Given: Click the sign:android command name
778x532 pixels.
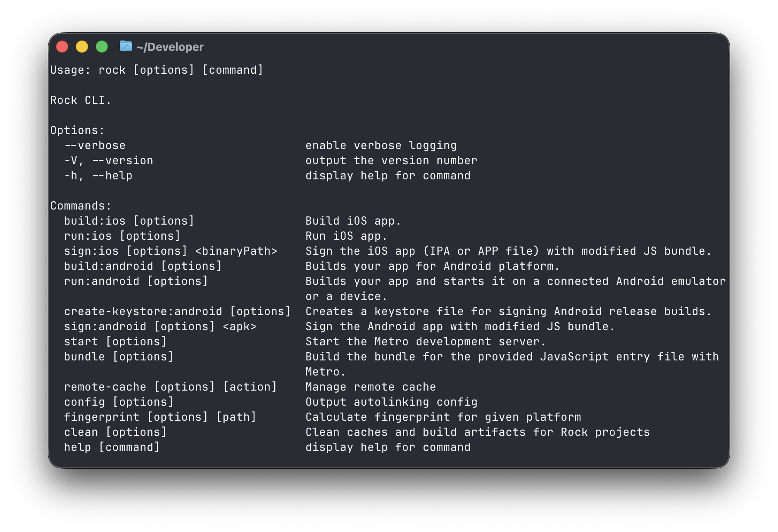Looking at the screenshot, I should (105, 327).
